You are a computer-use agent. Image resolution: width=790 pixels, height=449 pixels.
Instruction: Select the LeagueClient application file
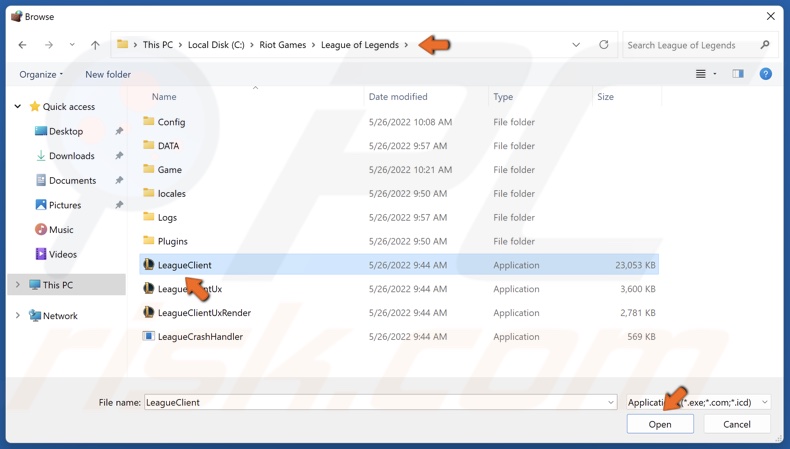click(399, 265)
